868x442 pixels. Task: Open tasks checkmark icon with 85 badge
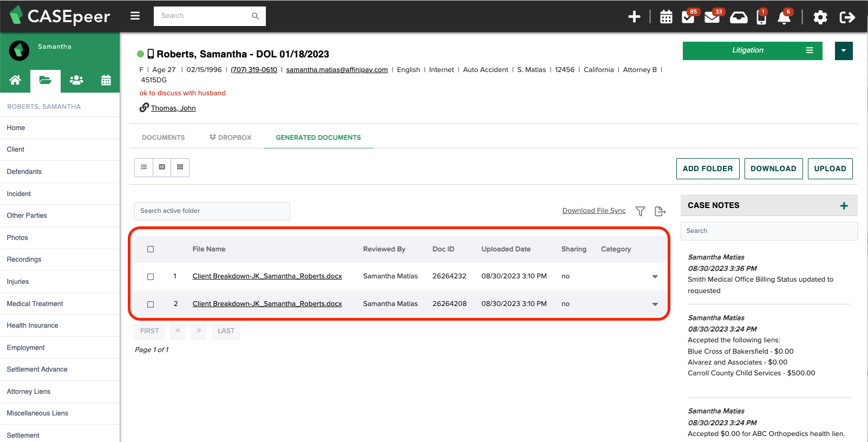click(688, 17)
